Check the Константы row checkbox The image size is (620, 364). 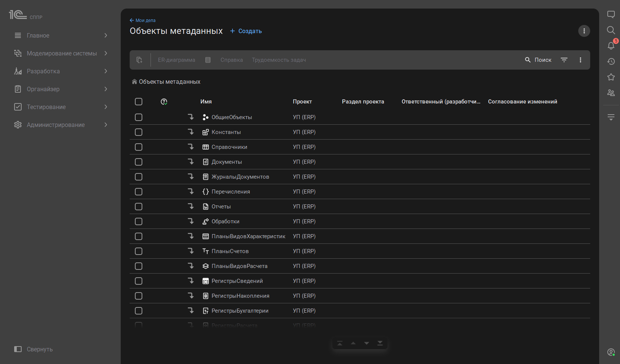click(139, 132)
